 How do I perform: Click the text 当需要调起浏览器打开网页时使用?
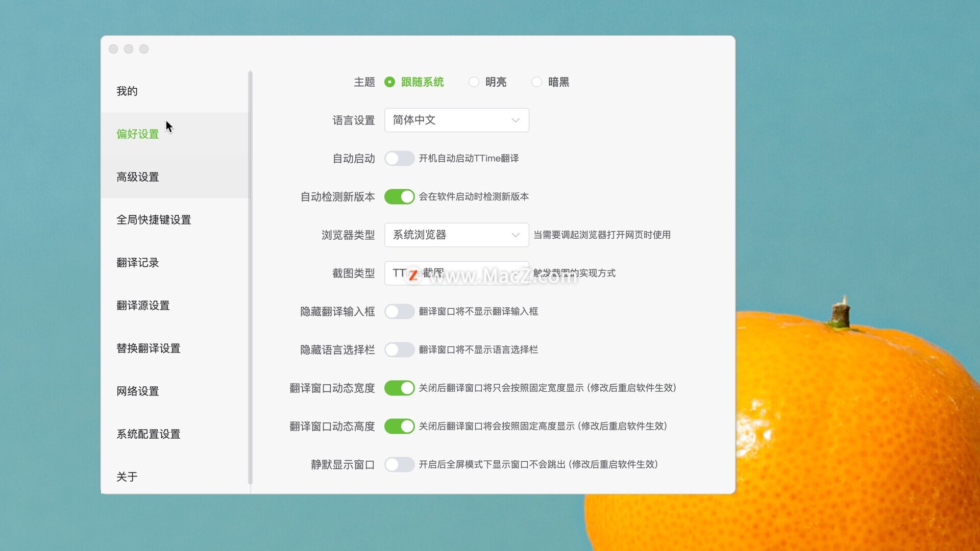click(602, 235)
